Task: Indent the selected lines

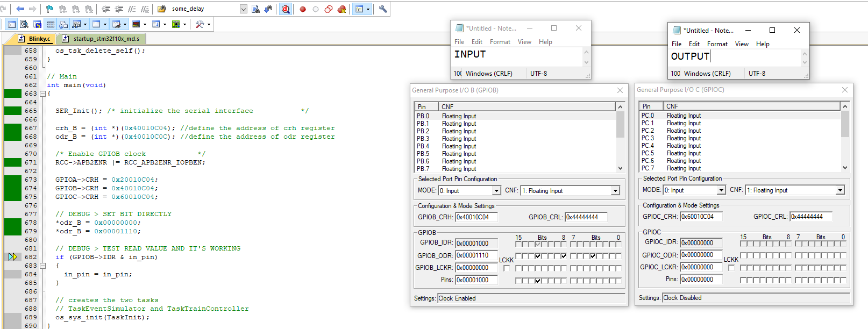Action: pos(106,9)
